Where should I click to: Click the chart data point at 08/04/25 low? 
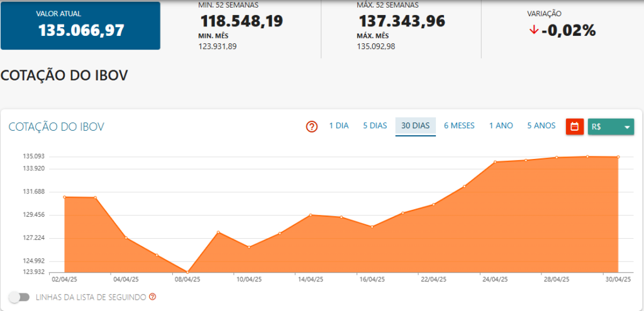click(x=187, y=272)
